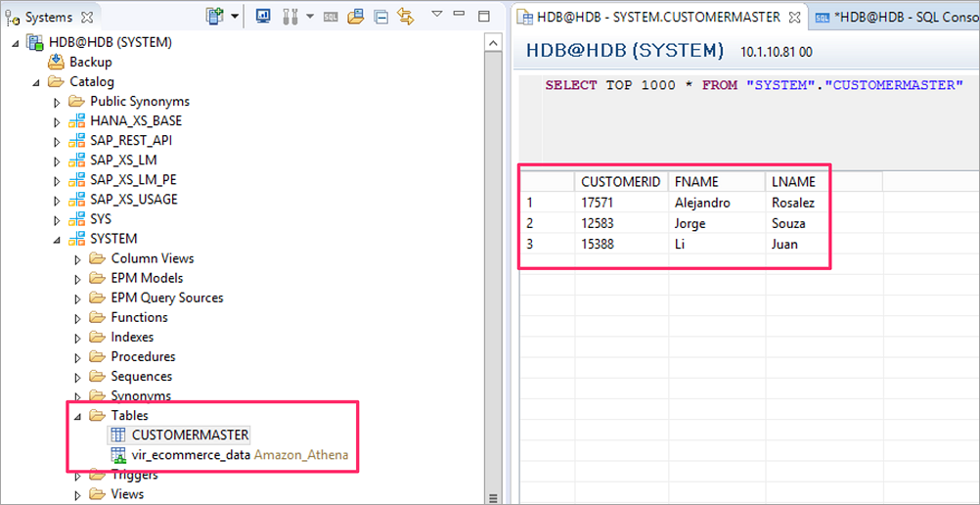980x505 pixels.
Task: Click the CUSTOMERMASTER table icon
Action: pyautogui.click(x=118, y=435)
